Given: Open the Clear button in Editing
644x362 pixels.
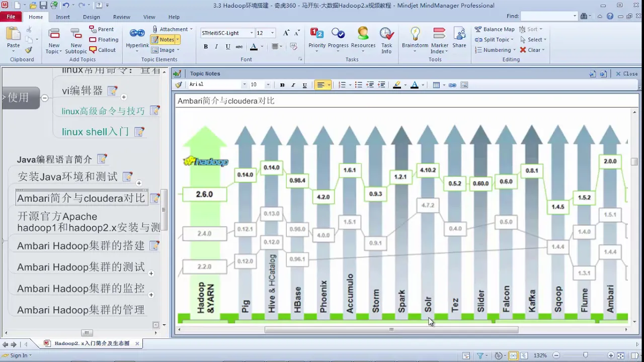Looking at the screenshot, I should 532,50.
